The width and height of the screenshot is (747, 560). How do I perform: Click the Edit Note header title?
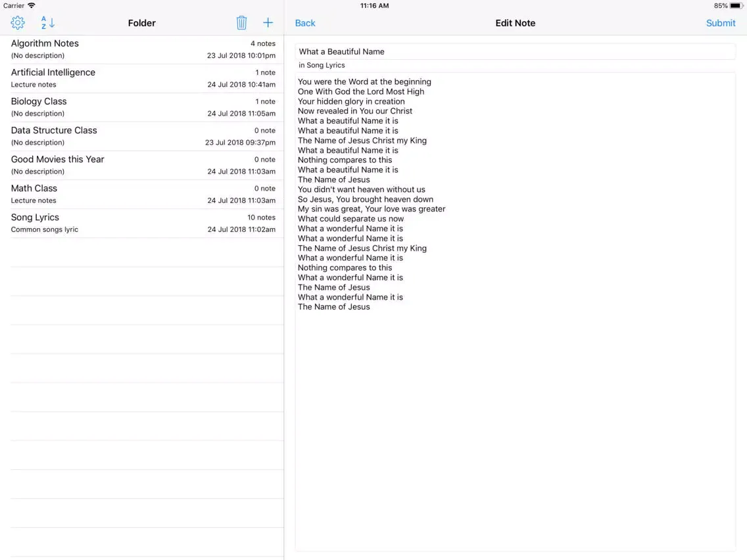point(516,23)
